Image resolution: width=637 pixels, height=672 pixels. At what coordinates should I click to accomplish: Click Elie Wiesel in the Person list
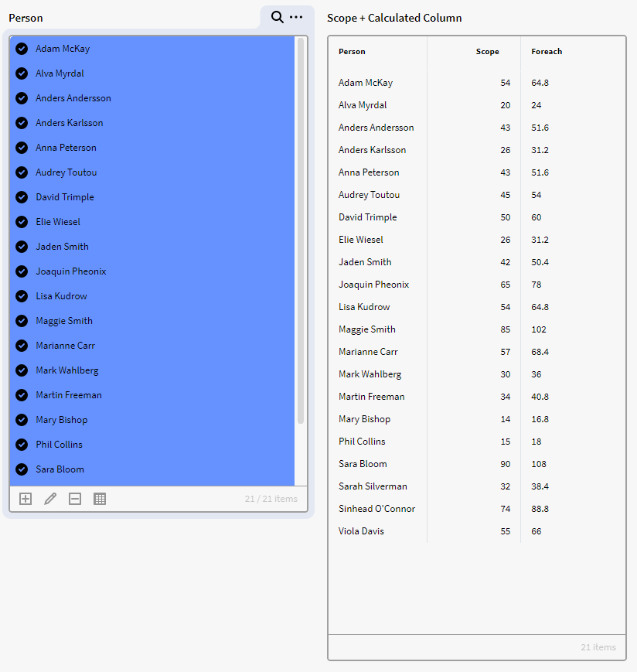tap(58, 222)
